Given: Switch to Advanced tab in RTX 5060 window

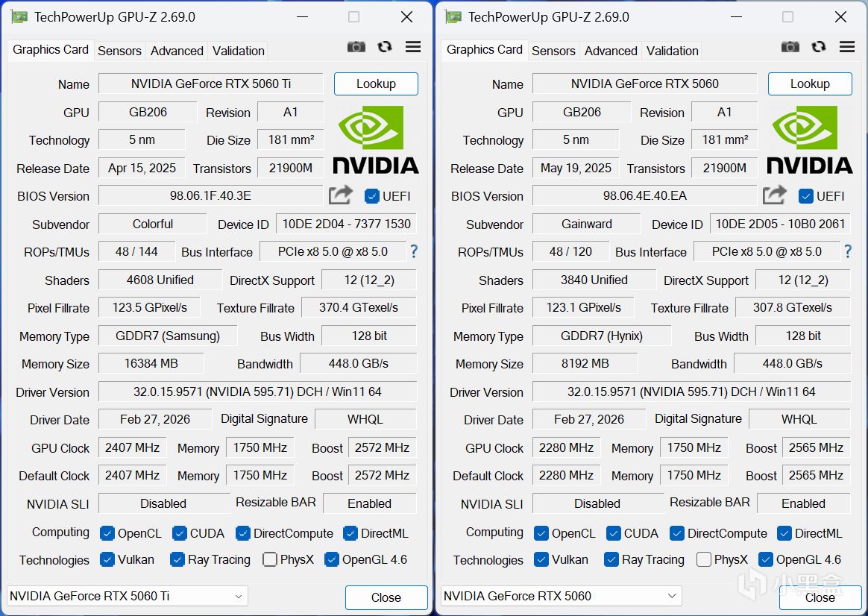Looking at the screenshot, I should click(611, 51).
